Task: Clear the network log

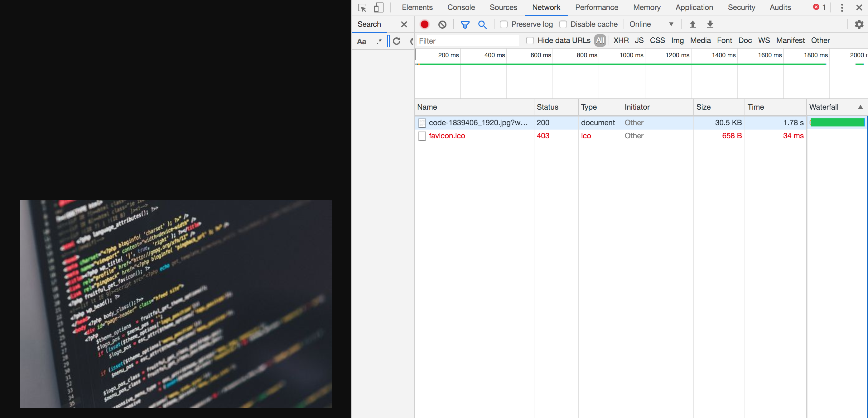Action: tap(442, 24)
